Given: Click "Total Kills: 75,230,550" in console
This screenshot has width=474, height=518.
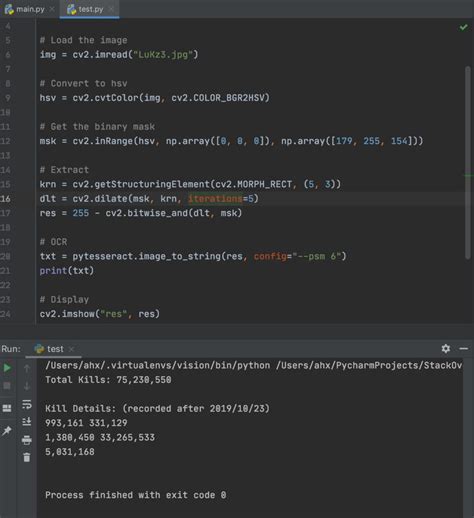Looking at the screenshot, I should (x=108, y=380).
